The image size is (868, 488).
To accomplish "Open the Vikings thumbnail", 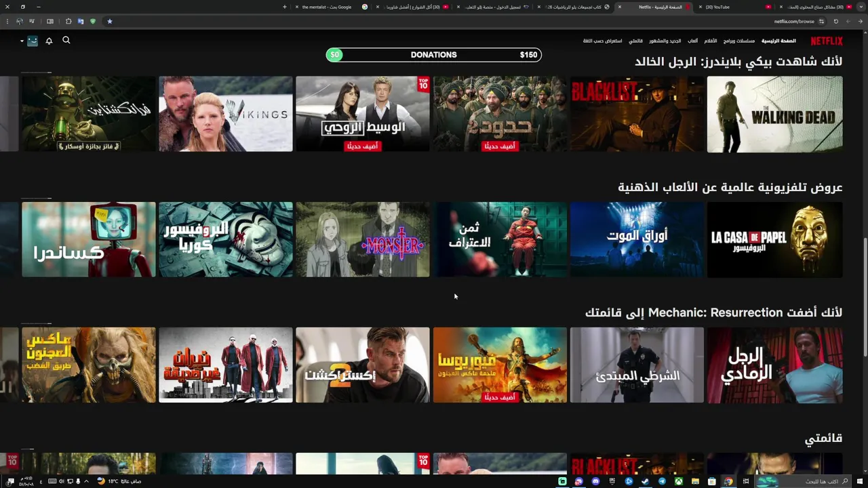I will click(x=226, y=114).
